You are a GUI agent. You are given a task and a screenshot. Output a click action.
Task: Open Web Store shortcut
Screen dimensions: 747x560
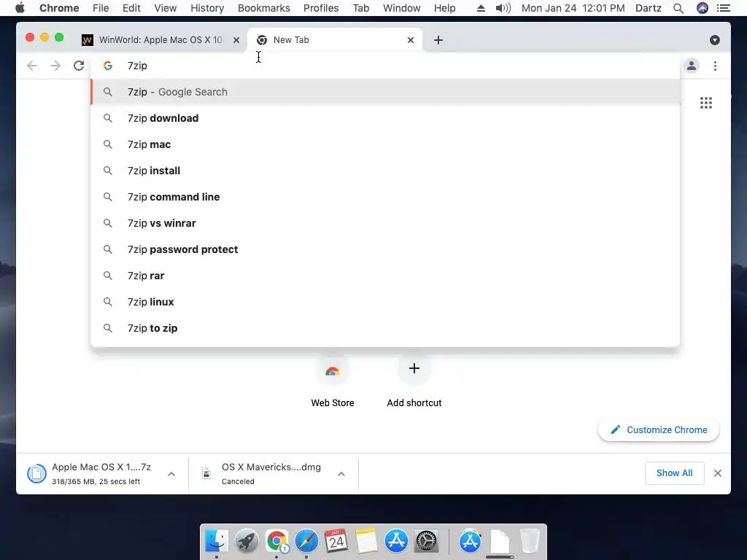[x=333, y=381]
